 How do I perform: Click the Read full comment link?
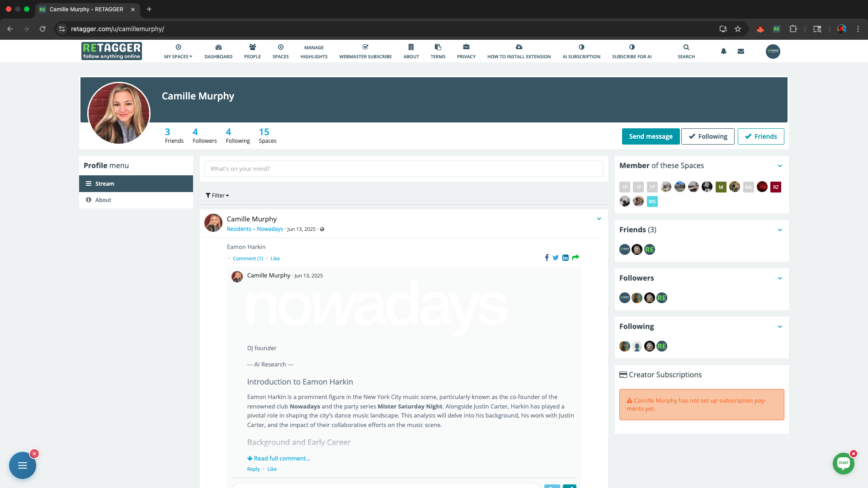point(279,458)
